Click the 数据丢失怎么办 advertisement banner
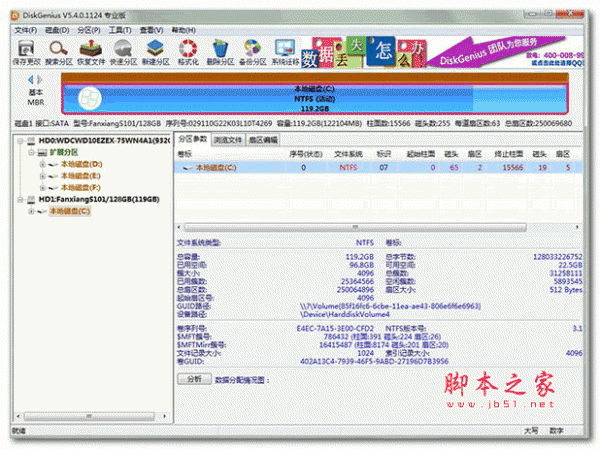This screenshot has height=449, width=600. [x=364, y=52]
